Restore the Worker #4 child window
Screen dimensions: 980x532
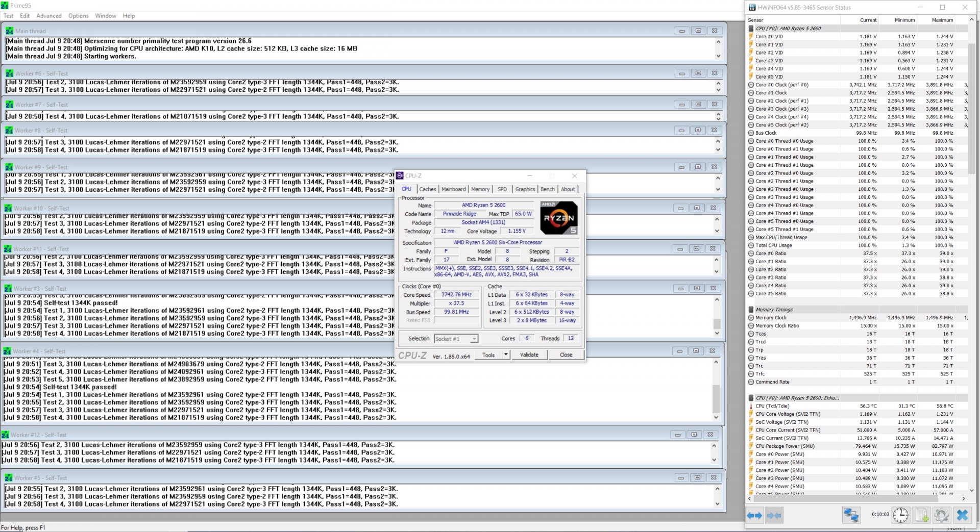pyautogui.click(x=696, y=351)
